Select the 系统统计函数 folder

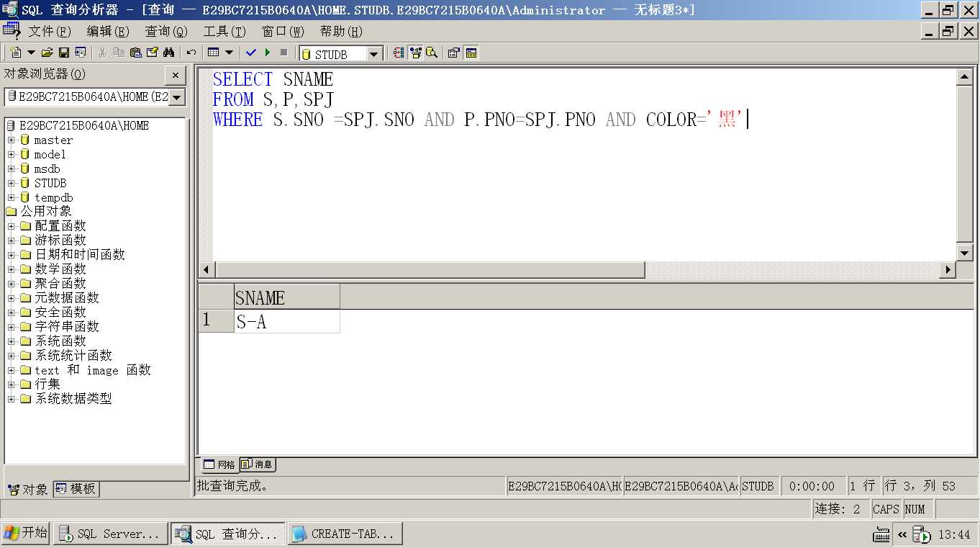[x=73, y=355]
